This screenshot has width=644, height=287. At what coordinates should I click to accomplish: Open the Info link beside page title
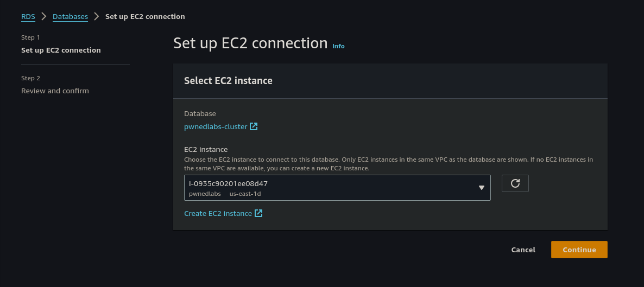coord(338,46)
